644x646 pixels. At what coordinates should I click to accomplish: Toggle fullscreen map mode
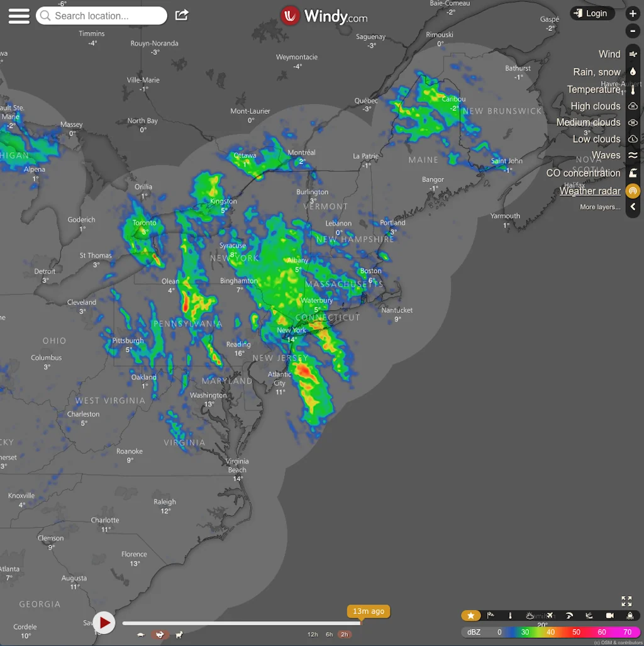(626, 601)
